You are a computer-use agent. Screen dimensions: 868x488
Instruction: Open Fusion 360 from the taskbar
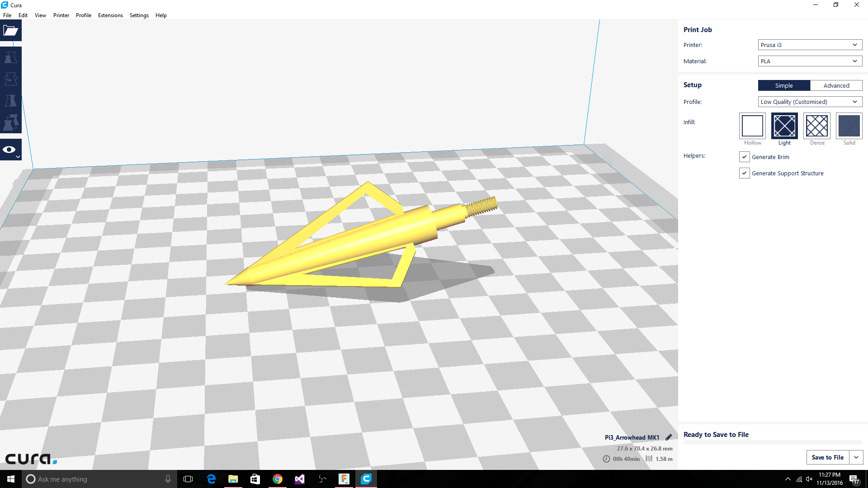[x=344, y=479]
